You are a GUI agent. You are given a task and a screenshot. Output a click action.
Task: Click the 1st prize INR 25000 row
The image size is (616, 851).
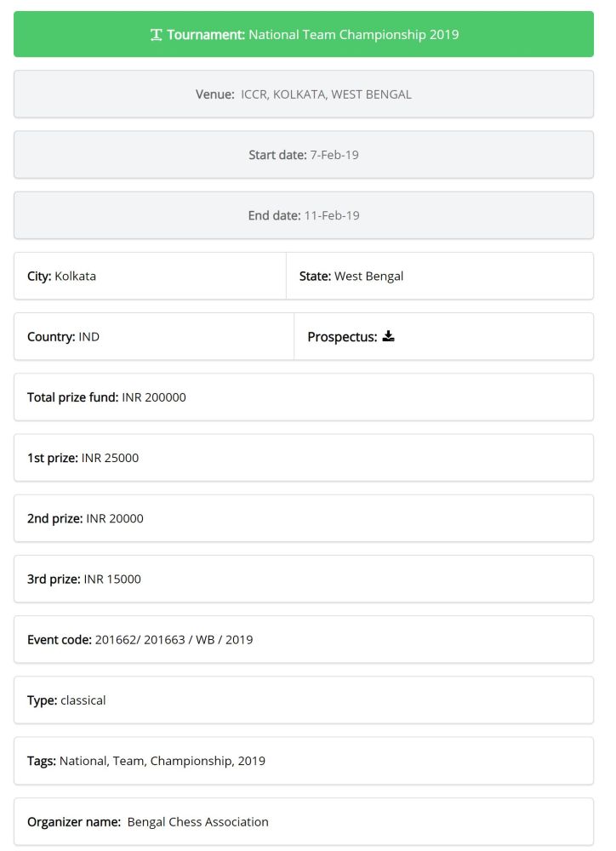303,458
